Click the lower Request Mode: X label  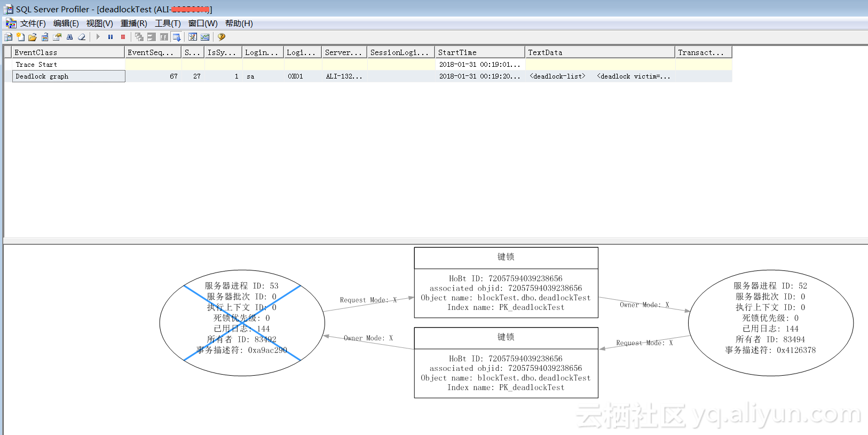tap(644, 343)
